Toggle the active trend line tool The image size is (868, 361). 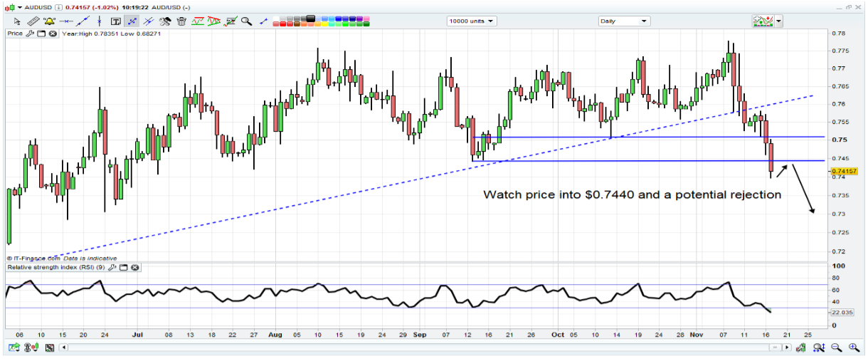click(132, 21)
